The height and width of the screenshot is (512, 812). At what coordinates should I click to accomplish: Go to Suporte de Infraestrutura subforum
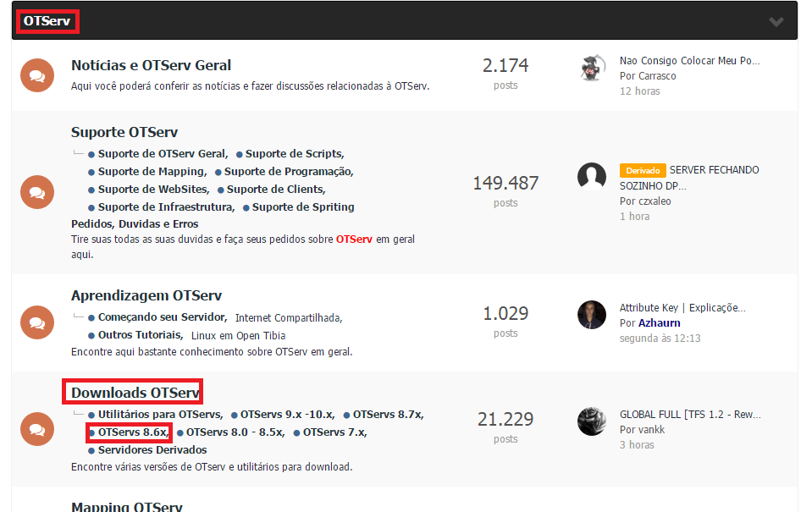tap(166, 206)
